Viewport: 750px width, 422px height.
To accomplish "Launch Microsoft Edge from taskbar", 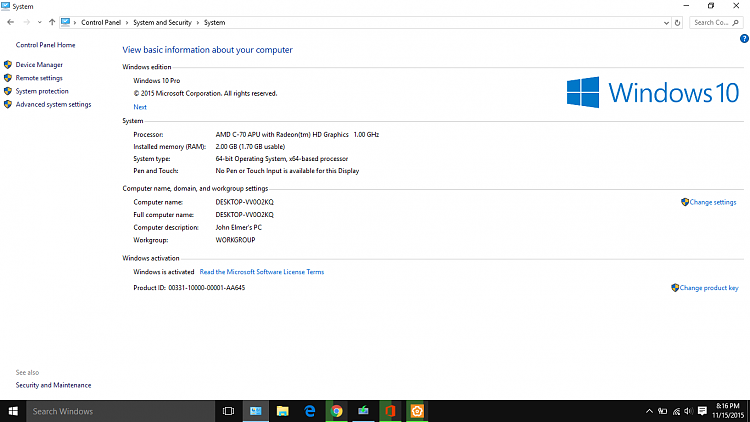I will (309, 411).
